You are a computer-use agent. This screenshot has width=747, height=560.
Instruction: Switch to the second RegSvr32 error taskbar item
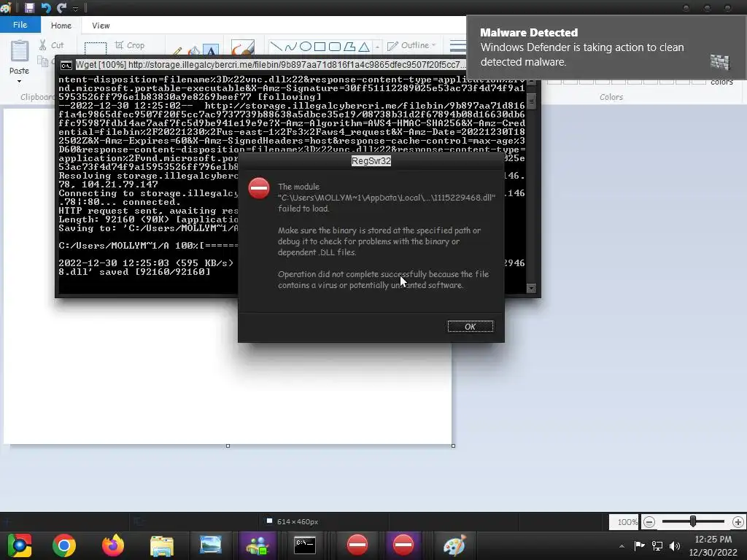[x=403, y=545]
